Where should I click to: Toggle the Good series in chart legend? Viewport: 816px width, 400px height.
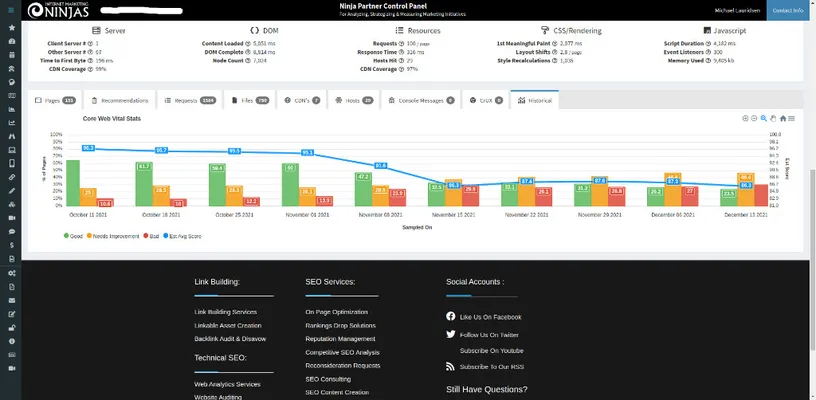click(x=74, y=236)
